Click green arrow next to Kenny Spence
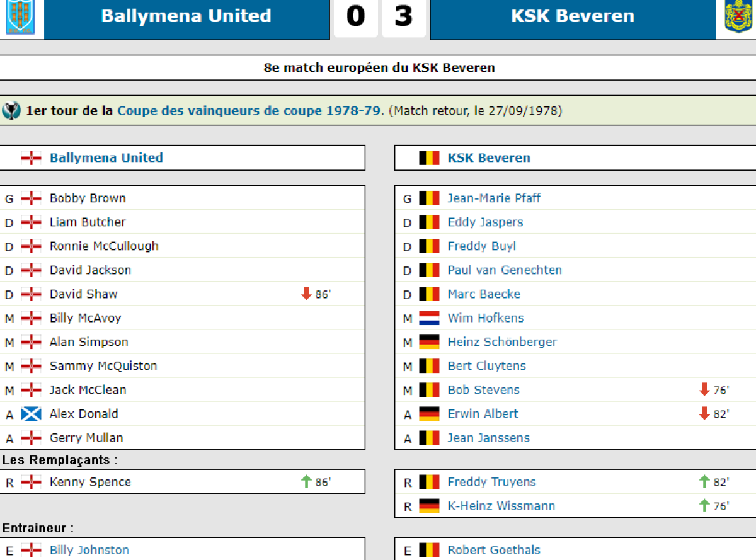 307,482
